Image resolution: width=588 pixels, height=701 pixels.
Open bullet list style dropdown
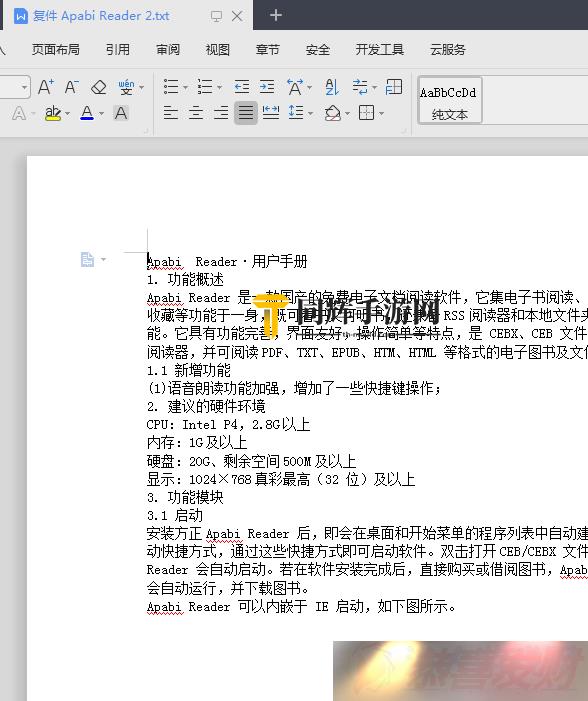tap(185, 87)
